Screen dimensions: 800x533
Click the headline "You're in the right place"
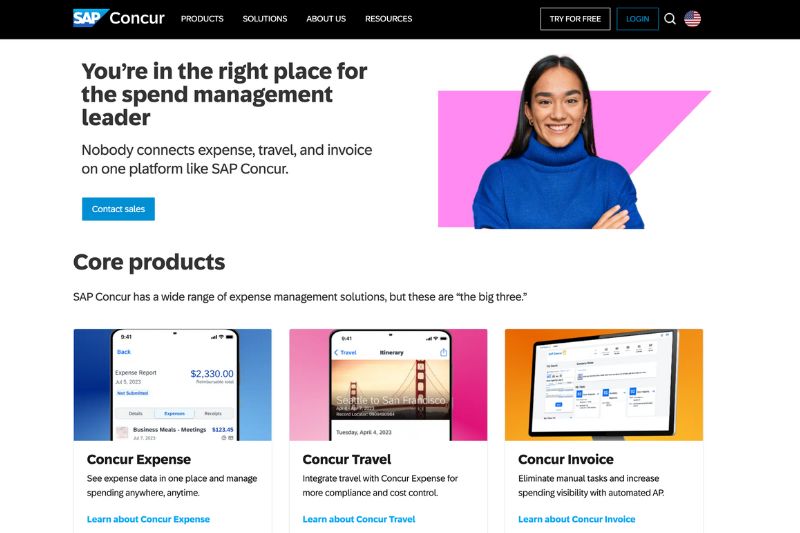click(x=224, y=94)
